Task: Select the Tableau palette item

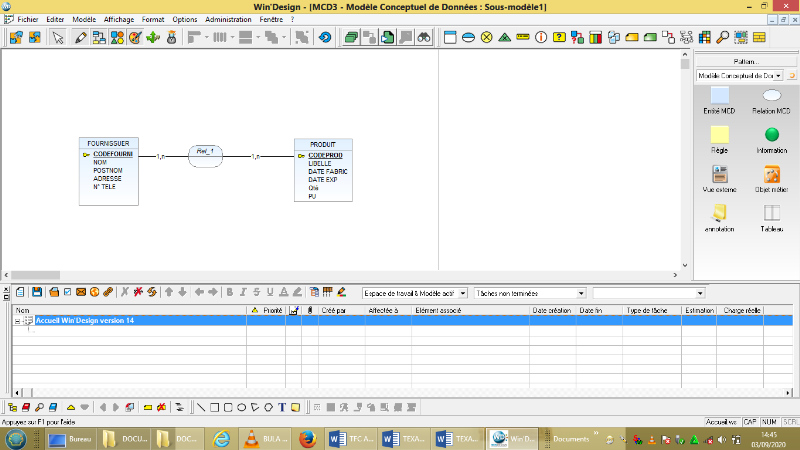Action: point(771,213)
